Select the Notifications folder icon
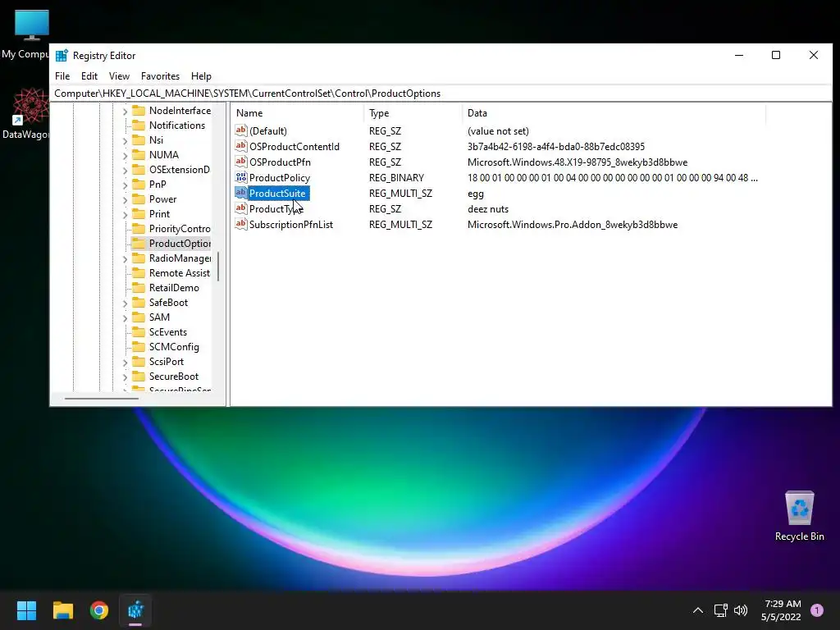Viewport: 840px width, 630px height. (139, 126)
